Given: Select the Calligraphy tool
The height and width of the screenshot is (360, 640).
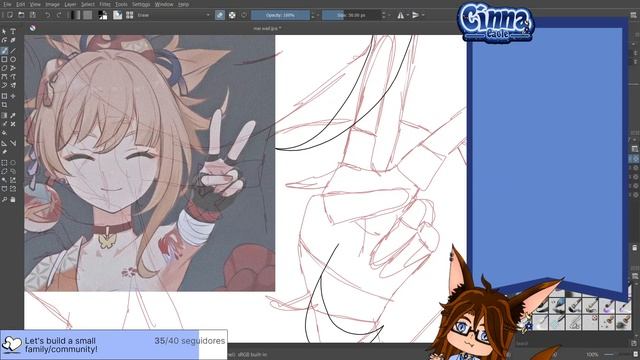Looking at the screenshot, I should coord(13,40).
